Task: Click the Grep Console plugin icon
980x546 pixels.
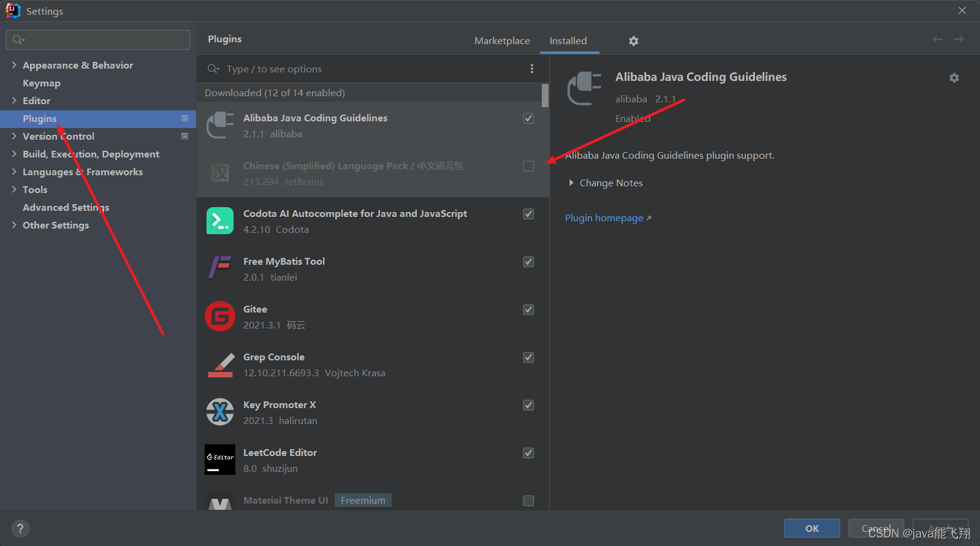Action: coord(220,364)
